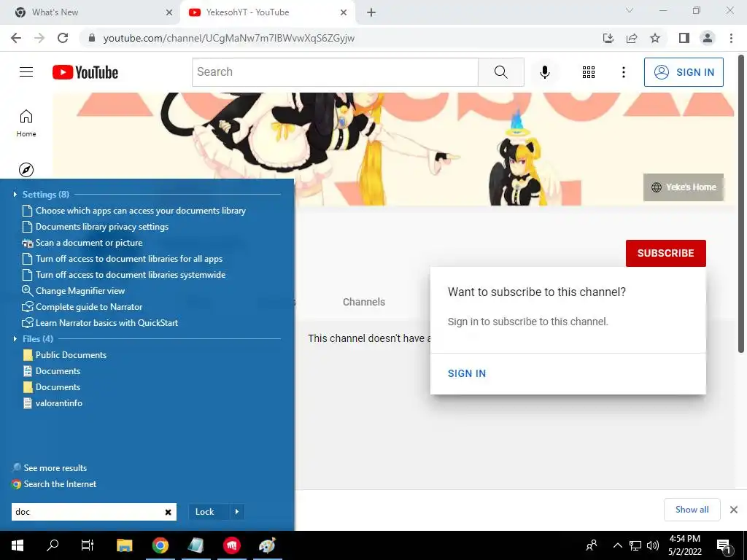Click Show all downloads button
The width and height of the screenshot is (747, 560).
692,510
